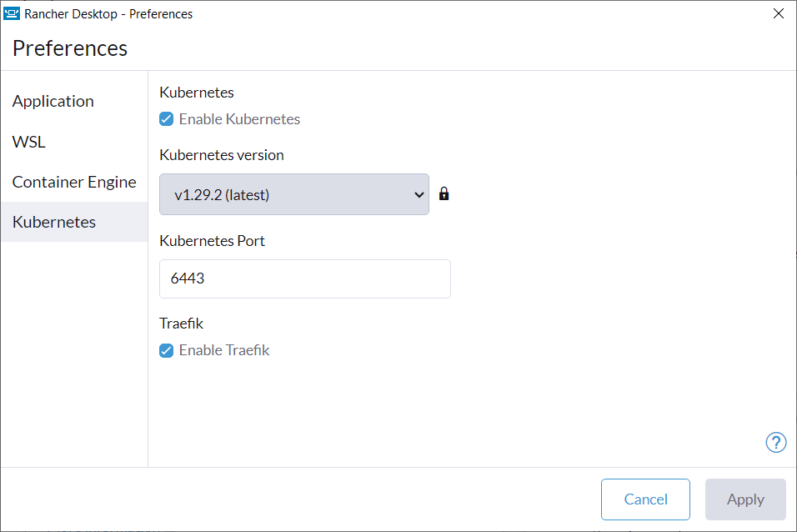Click the window title Rancher Desktop - Preferences
The width and height of the screenshot is (797, 532).
click(108, 13)
